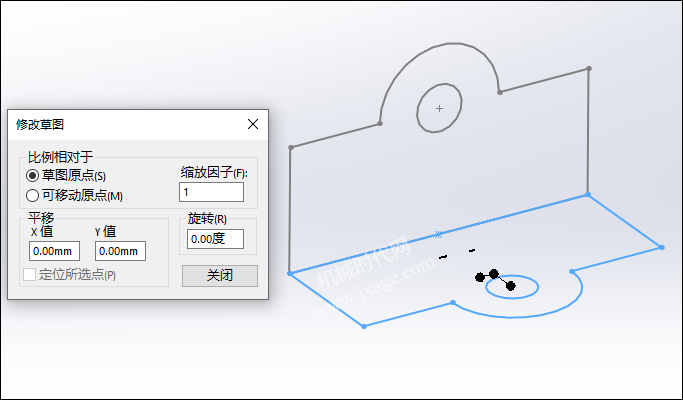Click the 缩放因子(F) input field

211,192
